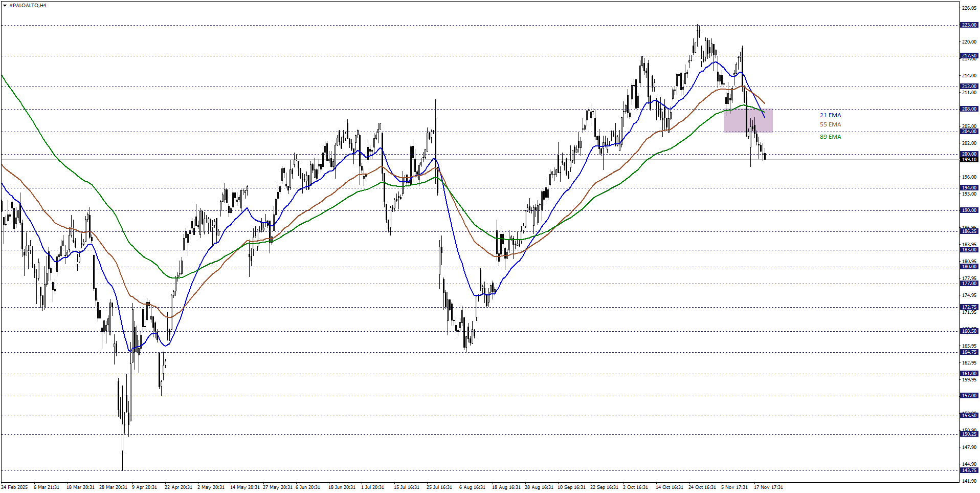This screenshot has width=980, height=493.
Task: Click the 24 Feb 2025 date label
Action: tap(14, 487)
